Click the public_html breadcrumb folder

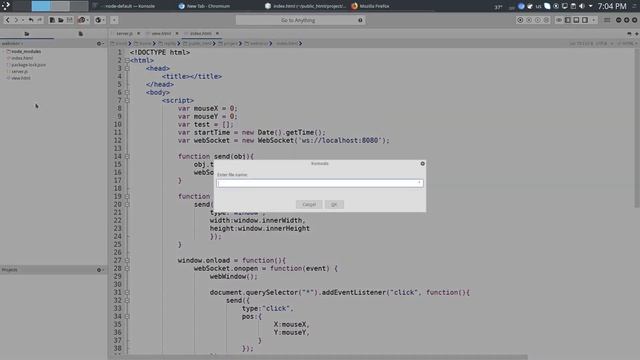pyautogui.click(x=198, y=43)
